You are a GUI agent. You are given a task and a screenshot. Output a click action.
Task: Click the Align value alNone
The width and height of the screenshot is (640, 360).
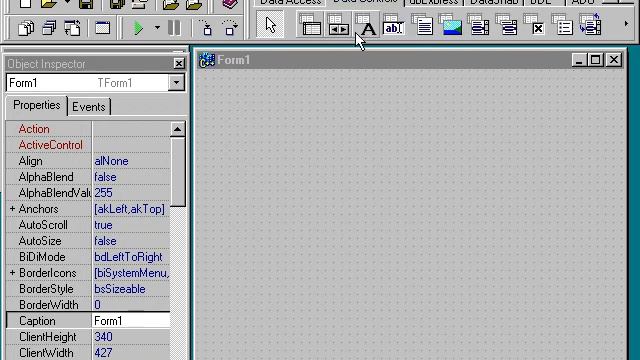pyautogui.click(x=111, y=161)
